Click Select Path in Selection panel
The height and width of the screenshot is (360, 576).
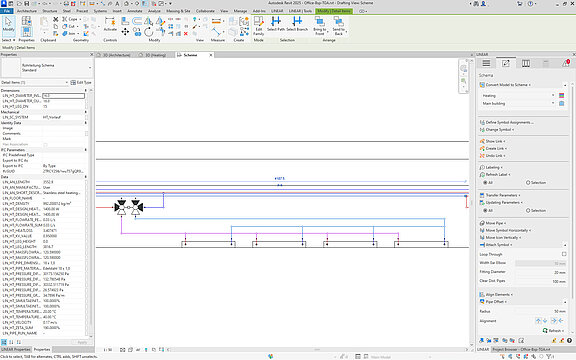[x=276, y=24]
